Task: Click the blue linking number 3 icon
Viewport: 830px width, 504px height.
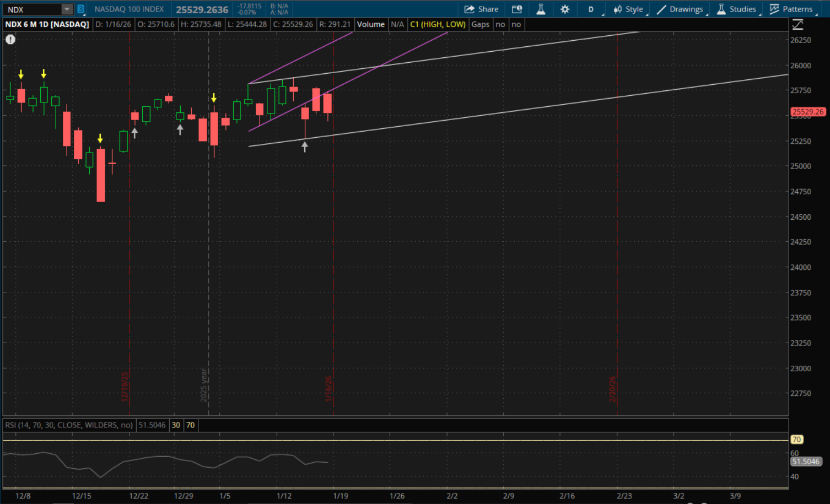Action: [x=80, y=9]
